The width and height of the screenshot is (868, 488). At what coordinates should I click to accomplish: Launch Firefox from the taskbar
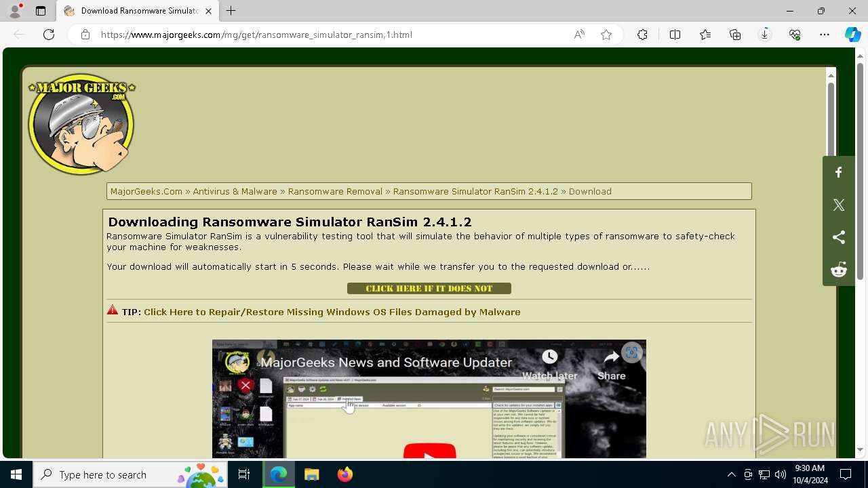tap(345, 474)
